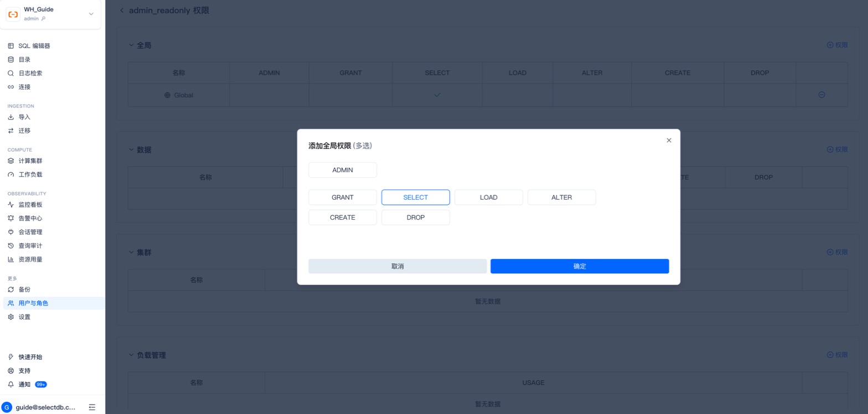Click the 99+ notification badge
This screenshot has width=868, height=414.
click(x=41, y=385)
